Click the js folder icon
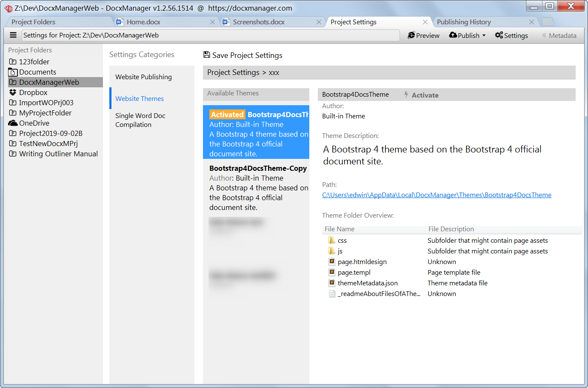 pyautogui.click(x=332, y=251)
